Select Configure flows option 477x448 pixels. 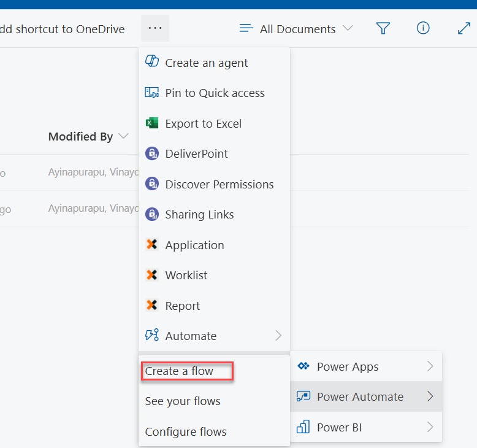(x=186, y=431)
